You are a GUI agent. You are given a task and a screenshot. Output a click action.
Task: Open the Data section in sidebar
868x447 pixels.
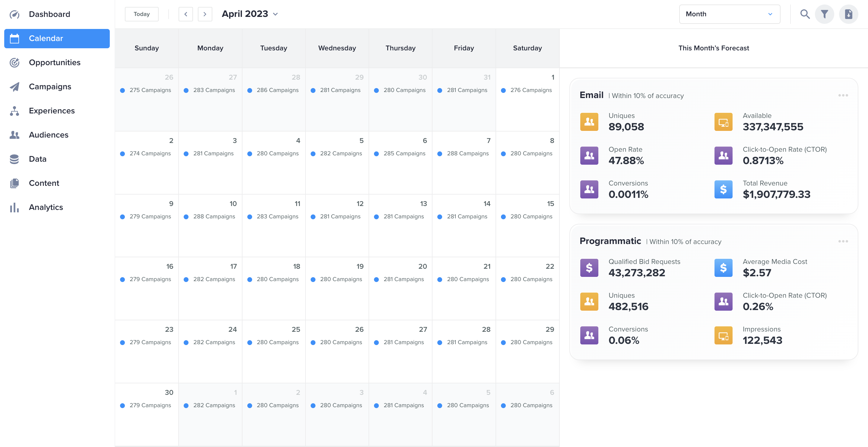(x=37, y=159)
